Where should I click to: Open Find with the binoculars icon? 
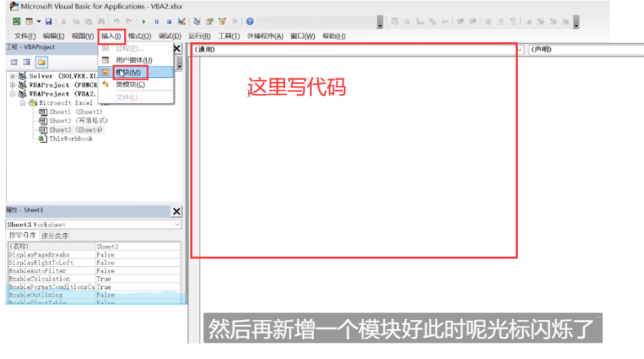[x=101, y=21]
